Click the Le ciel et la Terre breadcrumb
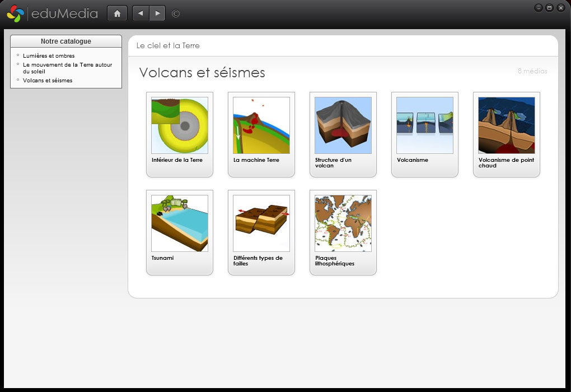This screenshot has height=392, width=571. pyautogui.click(x=168, y=45)
